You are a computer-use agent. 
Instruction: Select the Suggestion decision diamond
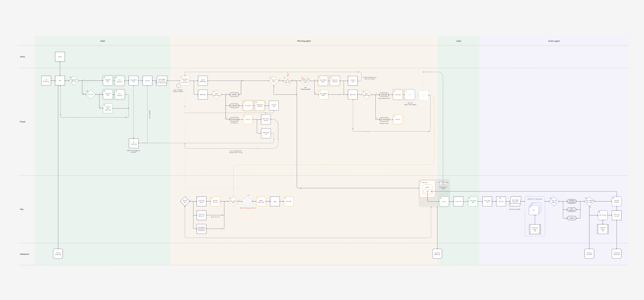pyautogui.click(x=74, y=81)
